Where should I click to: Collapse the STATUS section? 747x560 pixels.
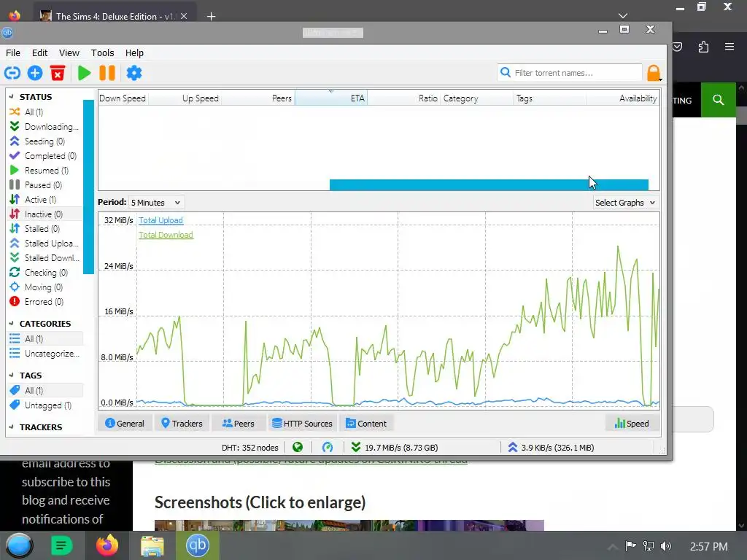point(12,97)
